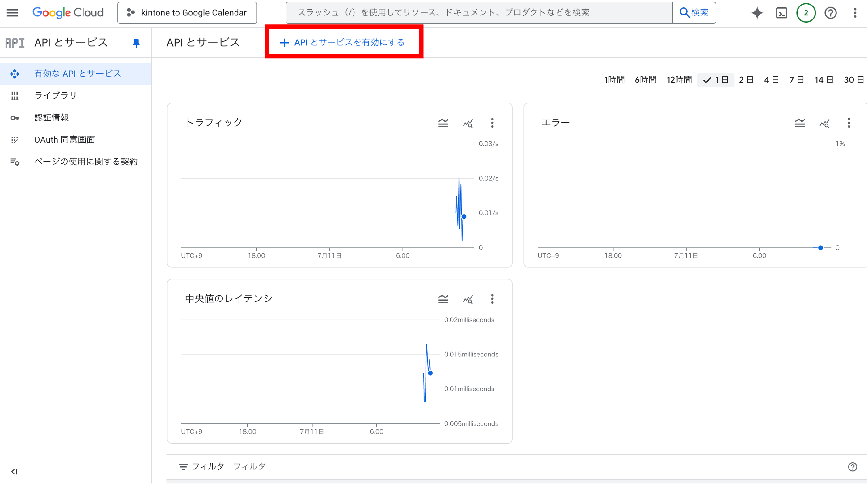Click the エラー chart data point

(820, 248)
